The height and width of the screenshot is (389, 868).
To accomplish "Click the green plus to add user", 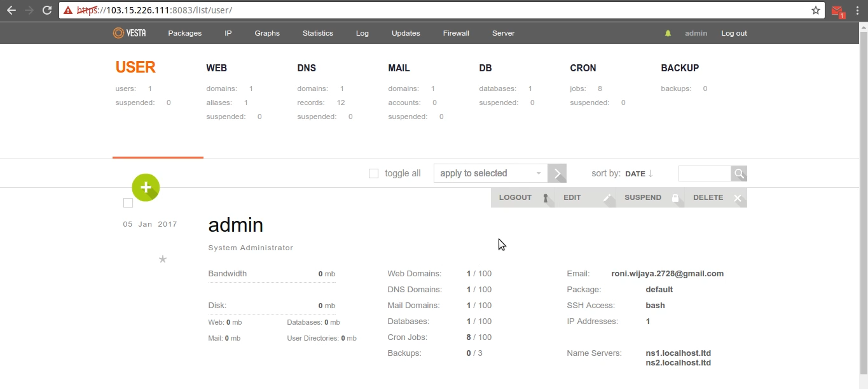I will pyautogui.click(x=146, y=187).
